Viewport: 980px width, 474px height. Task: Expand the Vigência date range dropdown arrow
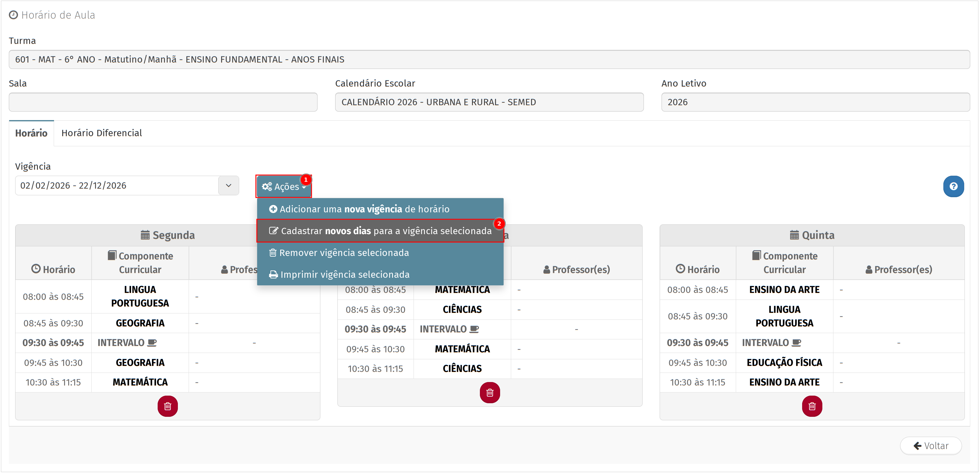(228, 185)
